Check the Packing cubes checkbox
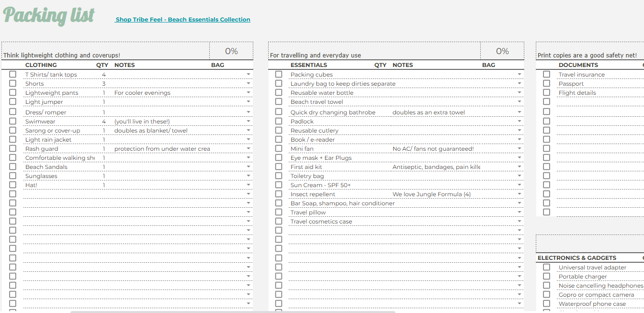The width and height of the screenshot is (644, 313). pos(278,74)
